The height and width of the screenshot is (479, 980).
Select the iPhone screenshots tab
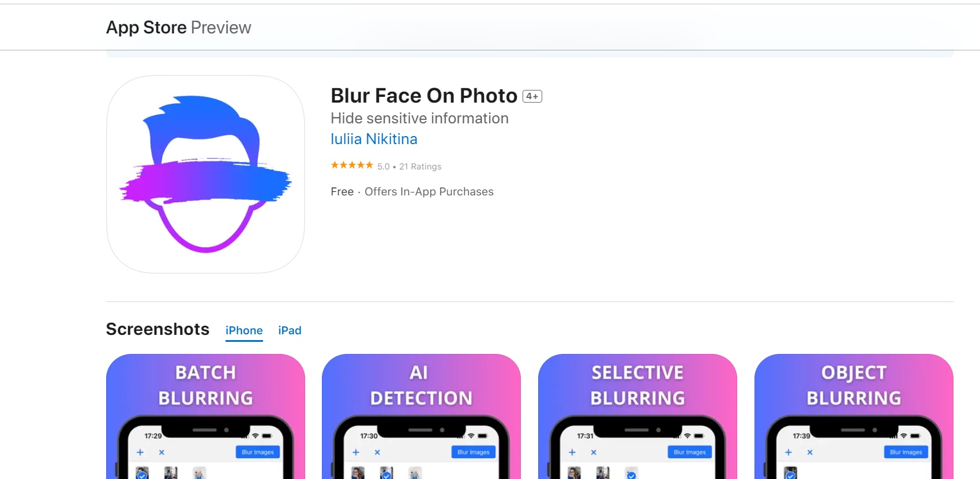(x=244, y=330)
